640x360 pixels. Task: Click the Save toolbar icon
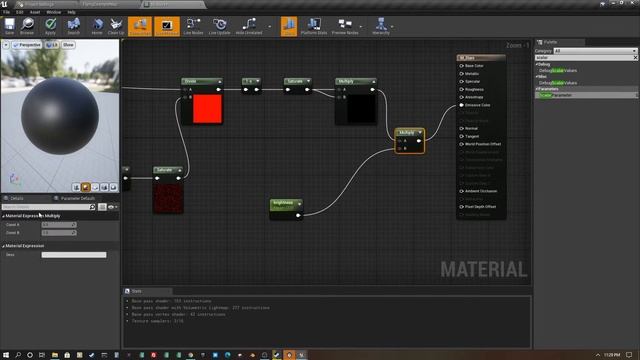9,26
